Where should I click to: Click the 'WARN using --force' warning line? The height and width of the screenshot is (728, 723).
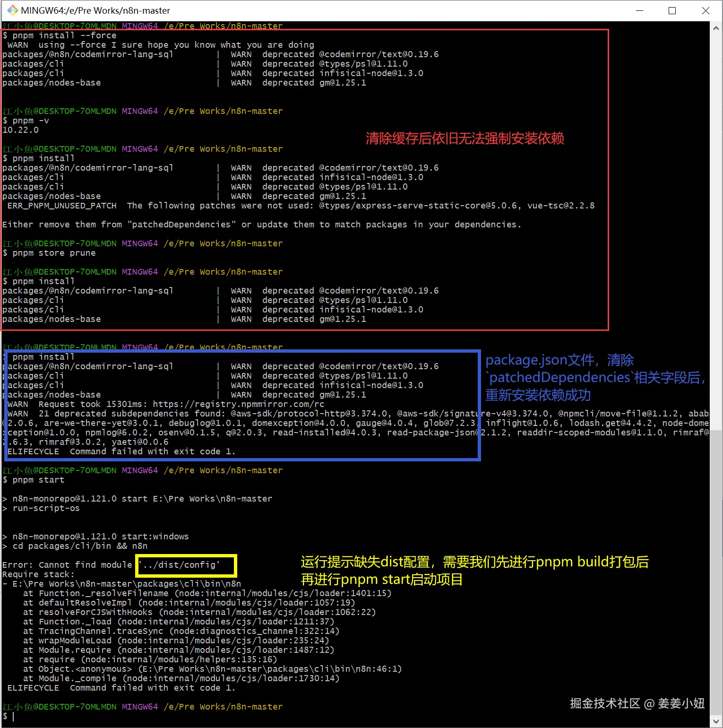click(x=161, y=45)
